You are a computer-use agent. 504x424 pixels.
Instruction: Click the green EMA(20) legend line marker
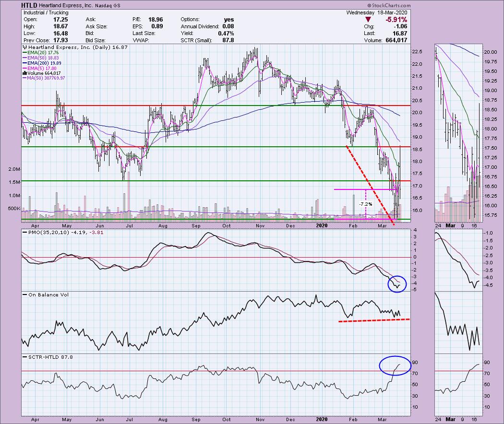pyautogui.click(x=24, y=53)
